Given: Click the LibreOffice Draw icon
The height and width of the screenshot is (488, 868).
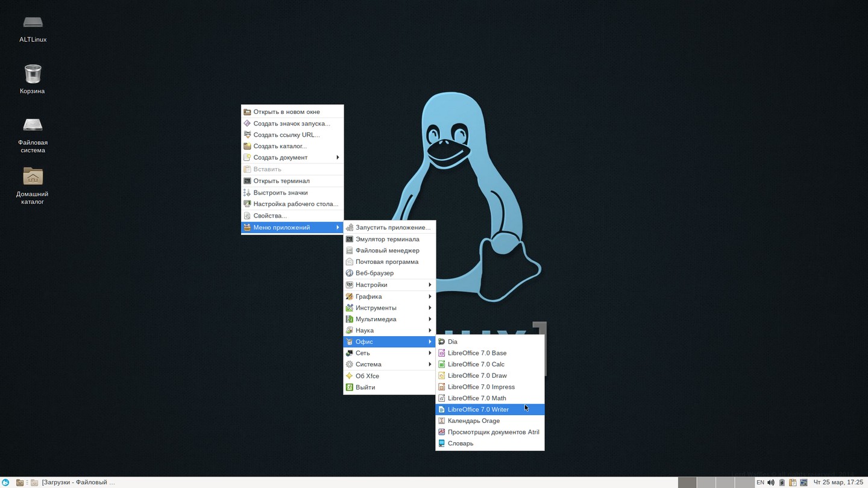Looking at the screenshot, I should click(x=441, y=376).
